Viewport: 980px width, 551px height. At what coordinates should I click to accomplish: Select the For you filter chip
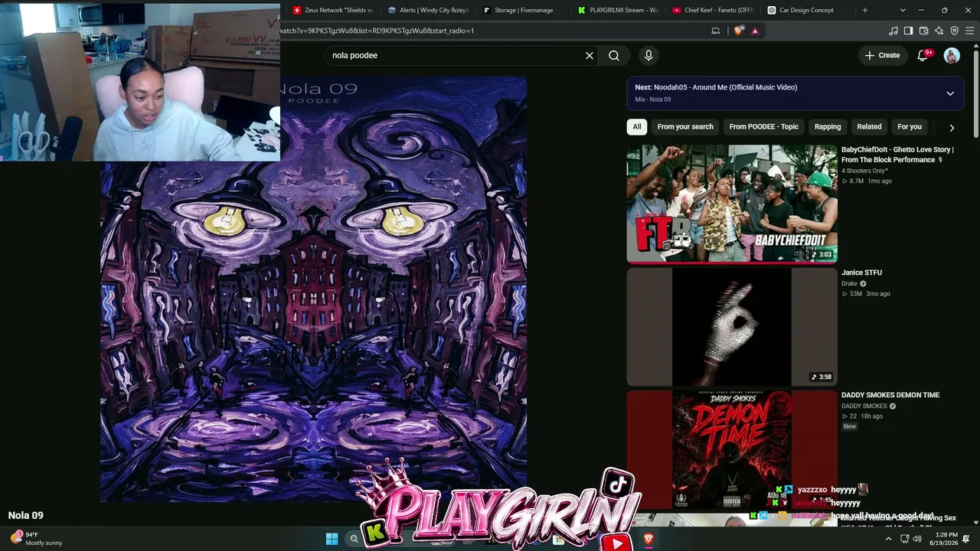tap(910, 127)
